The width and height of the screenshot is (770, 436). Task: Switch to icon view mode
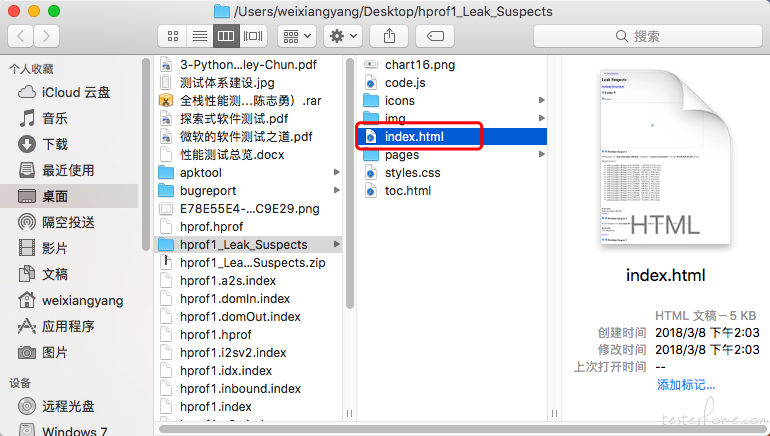tap(173, 36)
